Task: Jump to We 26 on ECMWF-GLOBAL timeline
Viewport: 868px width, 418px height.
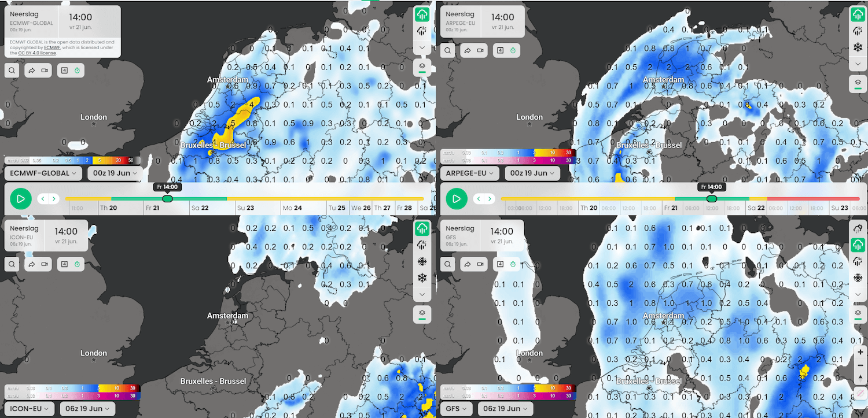Action: [361, 208]
